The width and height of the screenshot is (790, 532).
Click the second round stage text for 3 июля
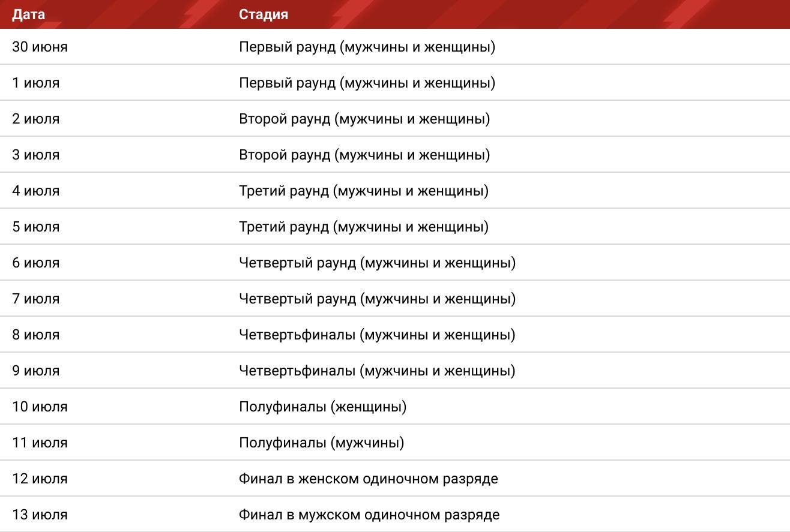(364, 155)
